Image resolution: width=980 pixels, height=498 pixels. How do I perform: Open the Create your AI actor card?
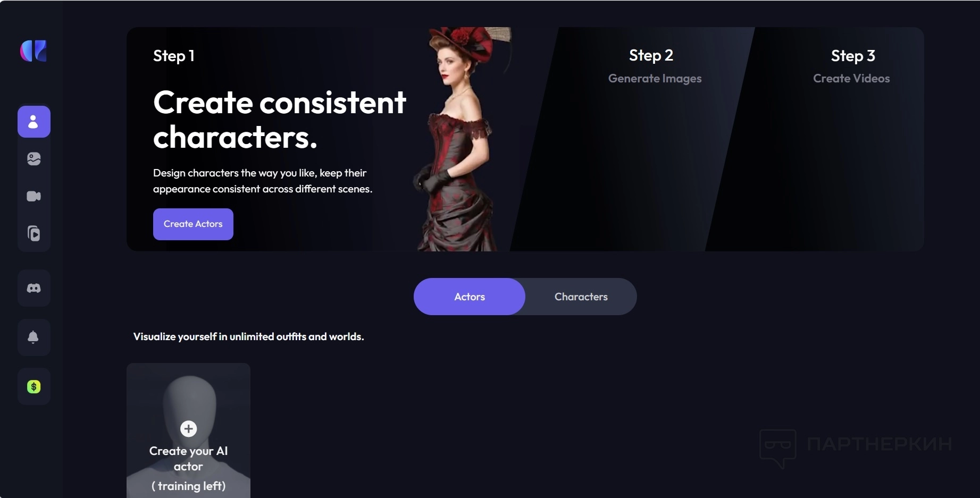[x=188, y=431]
